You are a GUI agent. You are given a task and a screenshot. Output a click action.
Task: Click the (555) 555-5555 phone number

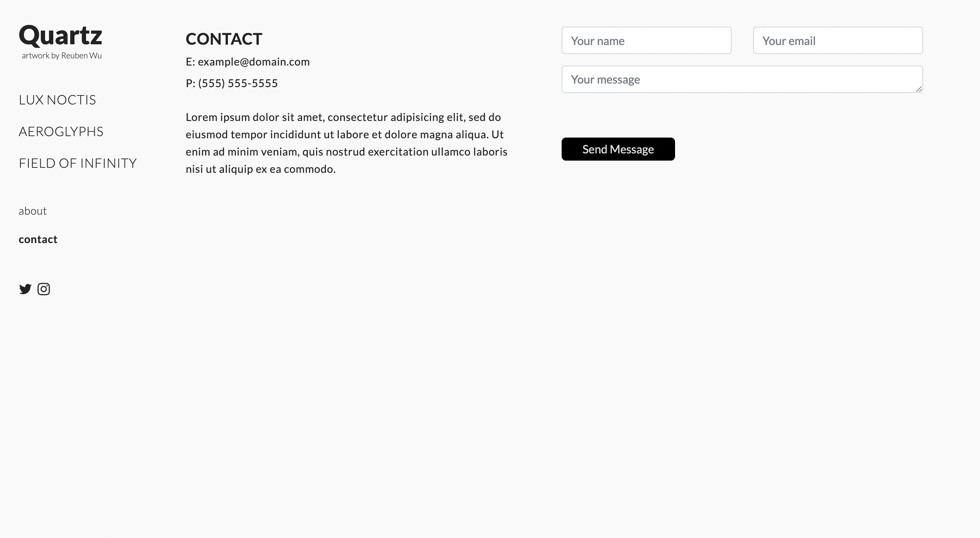pos(238,83)
